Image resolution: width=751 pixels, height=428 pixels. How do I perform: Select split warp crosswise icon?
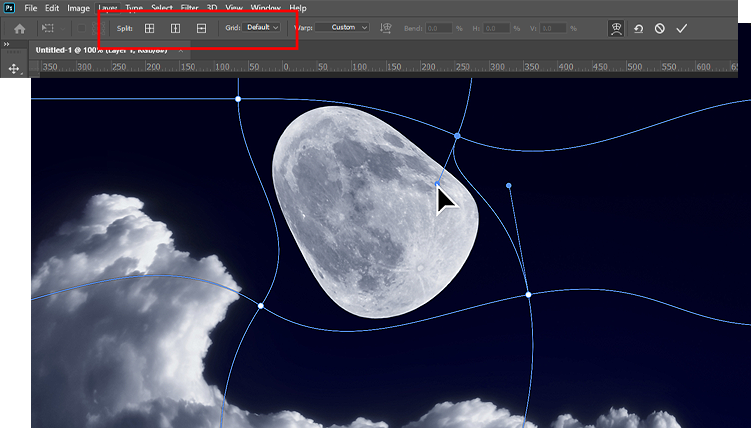click(x=150, y=28)
